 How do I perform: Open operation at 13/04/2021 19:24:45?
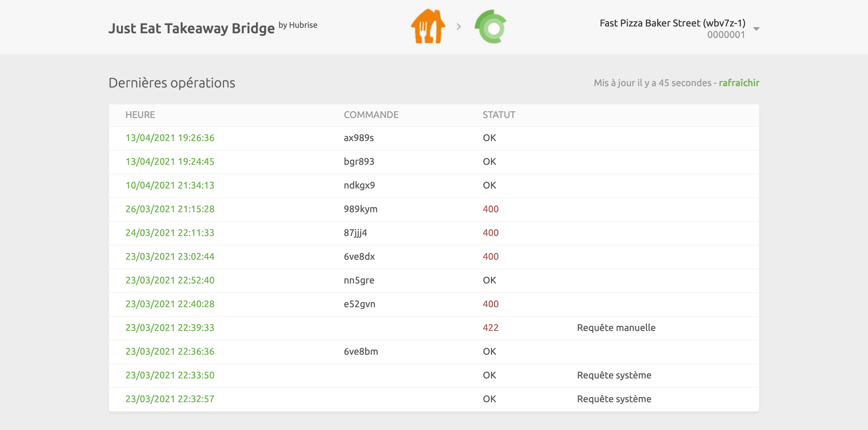tap(170, 162)
